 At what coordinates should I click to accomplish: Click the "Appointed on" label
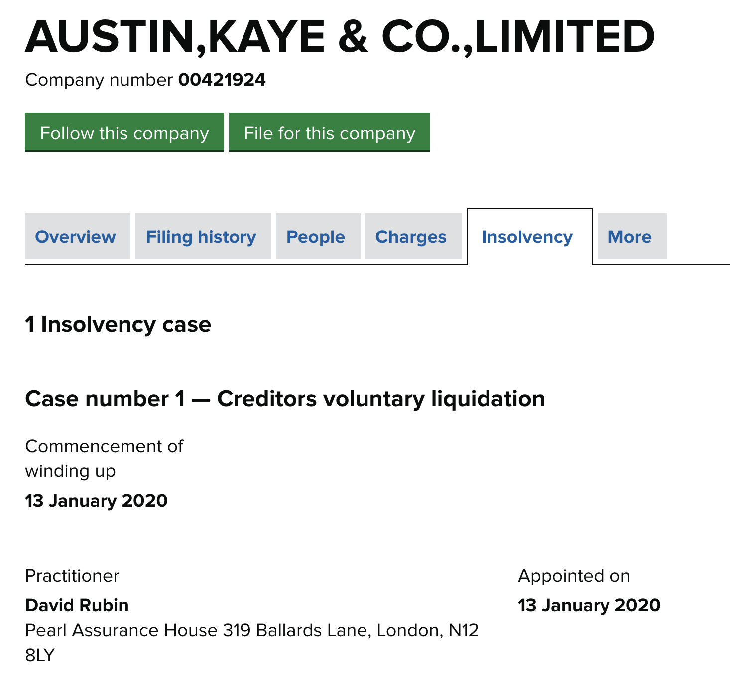pos(574,576)
